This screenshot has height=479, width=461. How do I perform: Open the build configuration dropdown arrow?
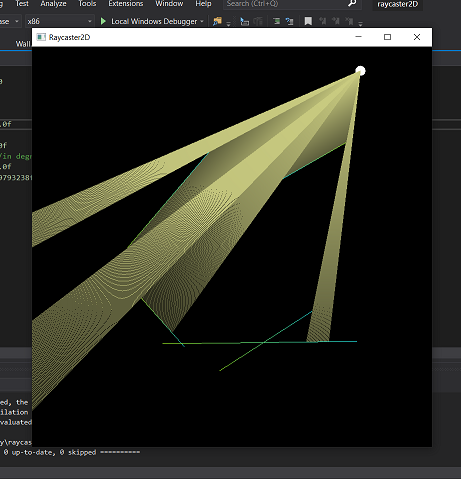[17, 22]
